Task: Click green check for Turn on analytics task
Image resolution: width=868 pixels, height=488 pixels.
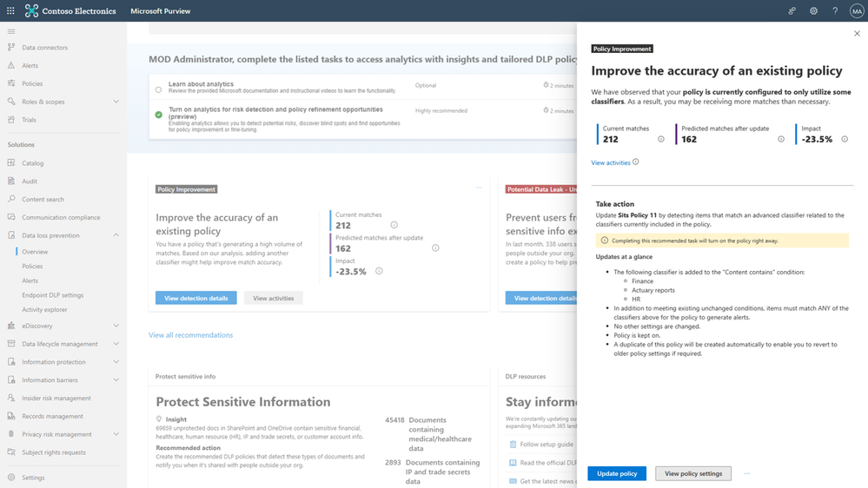Action: (159, 115)
